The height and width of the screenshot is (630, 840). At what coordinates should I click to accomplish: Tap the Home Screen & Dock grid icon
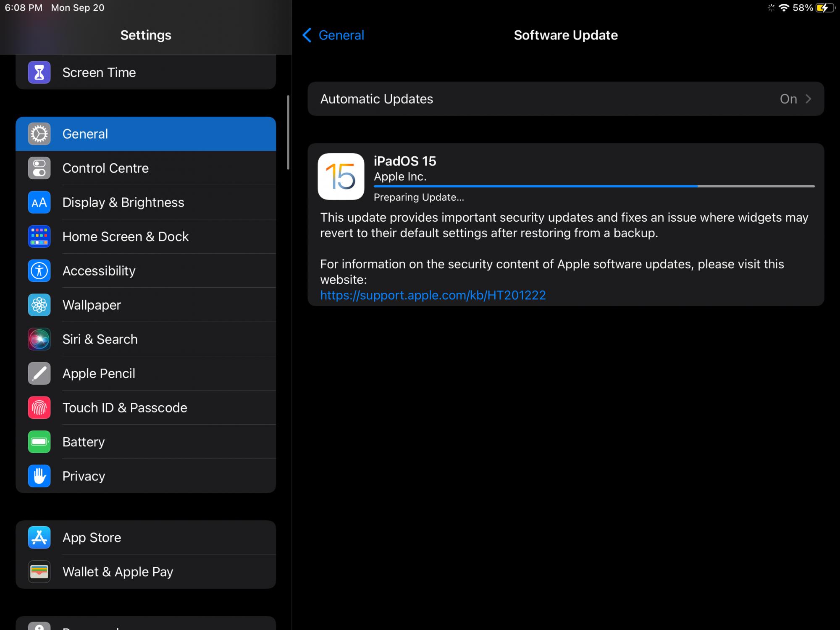(39, 236)
